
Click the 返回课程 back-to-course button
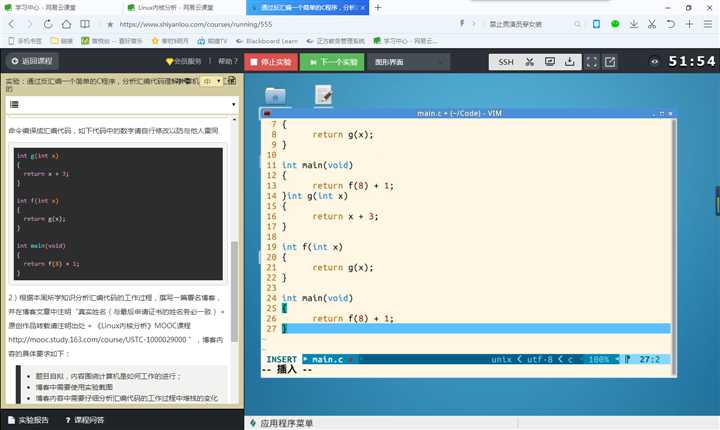coord(32,61)
